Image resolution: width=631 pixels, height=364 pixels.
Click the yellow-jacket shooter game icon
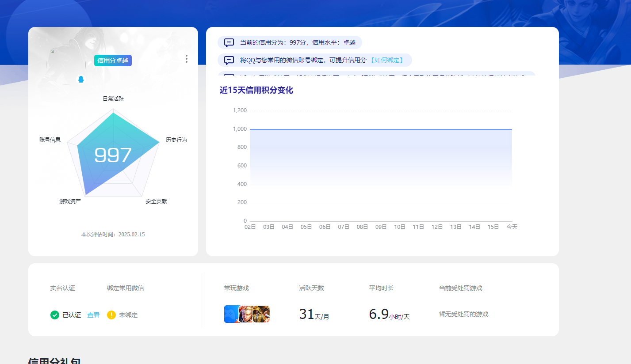[x=261, y=314]
